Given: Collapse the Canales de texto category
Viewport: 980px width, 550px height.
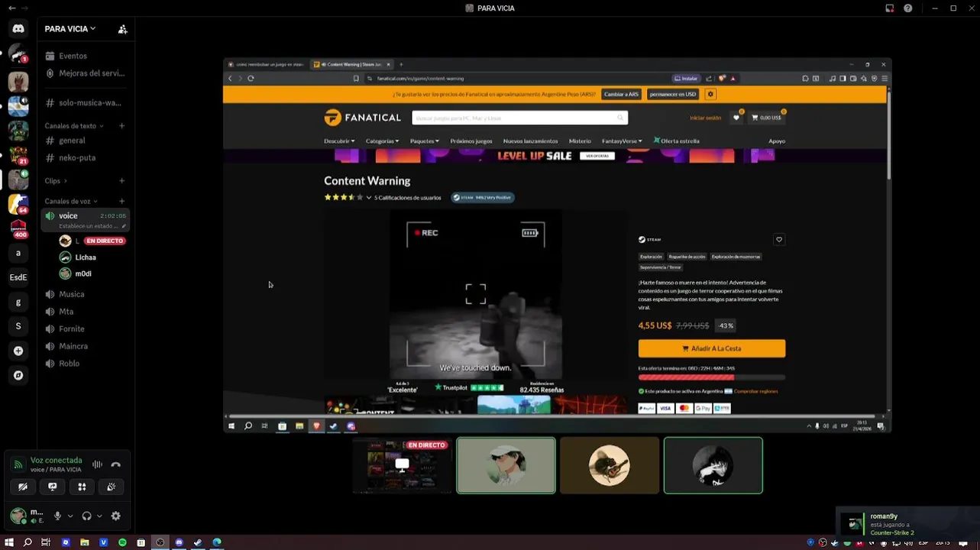Looking at the screenshot, I should (x=74, y=126).
